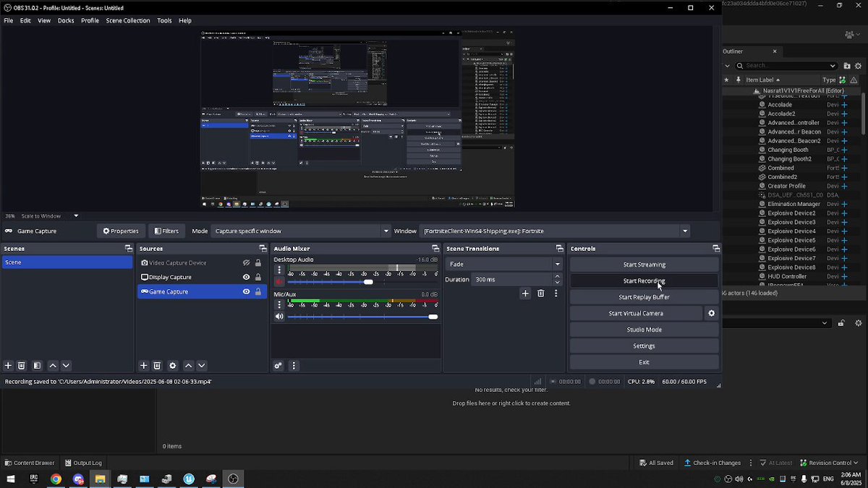Image resolution: width=868 pixels, height=488 pixels.
Task: Unlock the Game Capture source lock
Action: point(258,291)
